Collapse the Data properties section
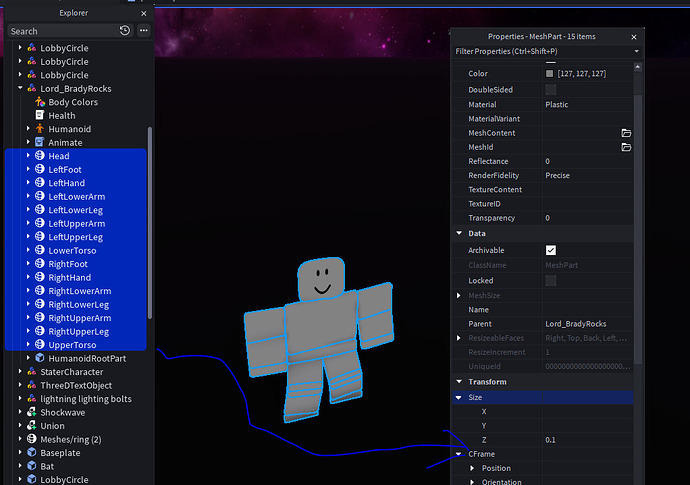The height and width of the screenshot is (485, 690). coord(459,233)
